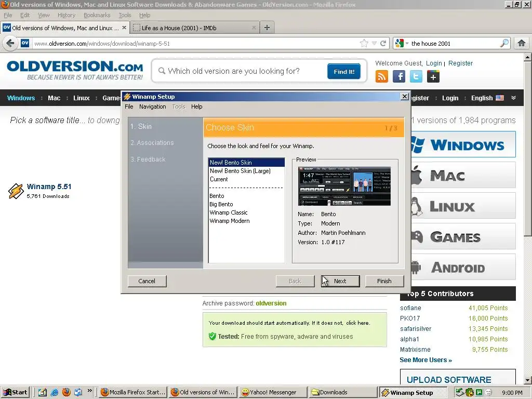Open the File menu in Winamp Setup
Image resolution: width=532 pixels, height=399 pixels.
(129, 107)
